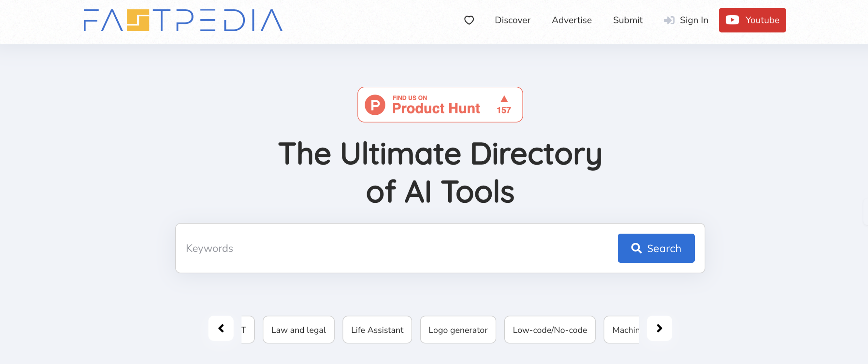Select the Law and legal category
This screenshot has height=364, width=868.
pos(298,329)
